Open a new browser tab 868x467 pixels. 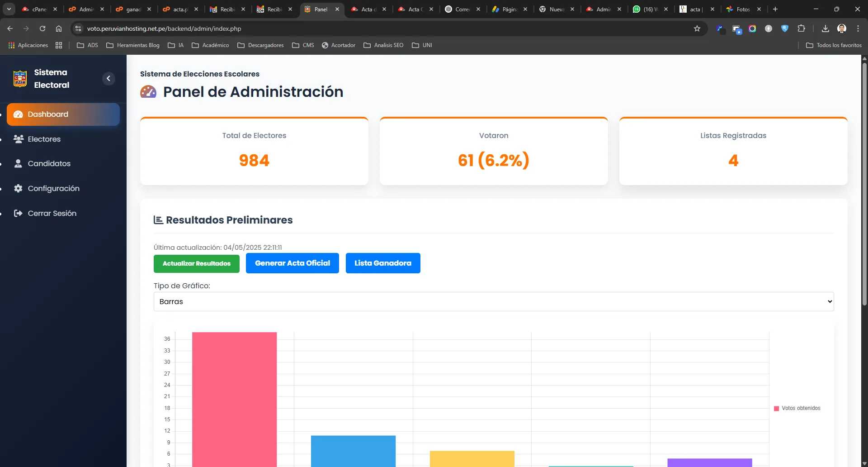click(775, 9)
